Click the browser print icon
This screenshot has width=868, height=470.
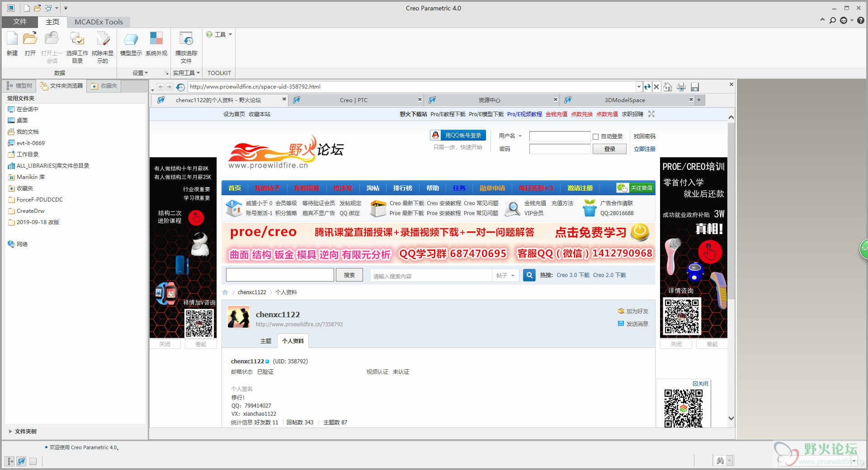[x=681, y=87]
